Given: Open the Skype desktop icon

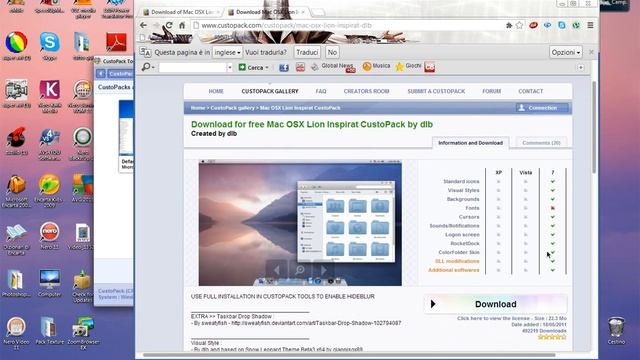Looking at the screenshot, I should (x=49, y=46).
